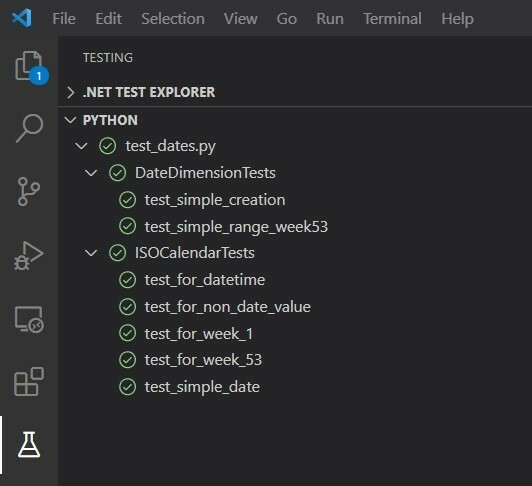Collapse the DateDimensionTests chevron
This screenshot has height=486, width=532.
(91, 173)
